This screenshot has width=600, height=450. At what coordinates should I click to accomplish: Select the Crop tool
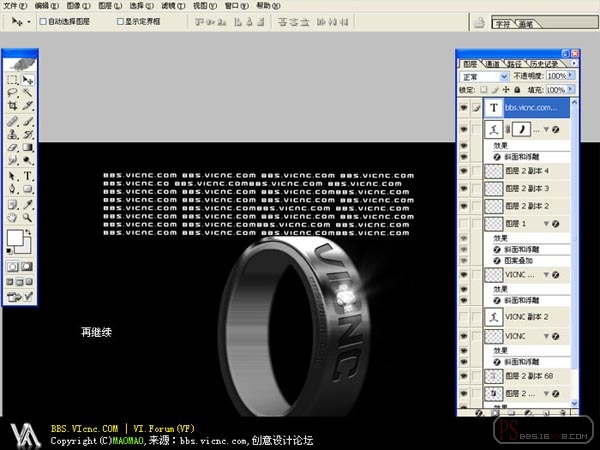tap(12, 105)
